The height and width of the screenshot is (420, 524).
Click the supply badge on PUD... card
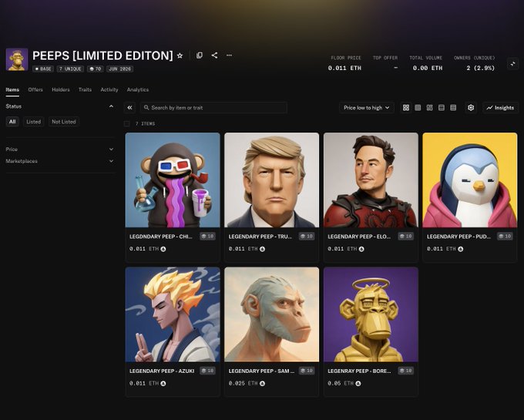point(505,237)
